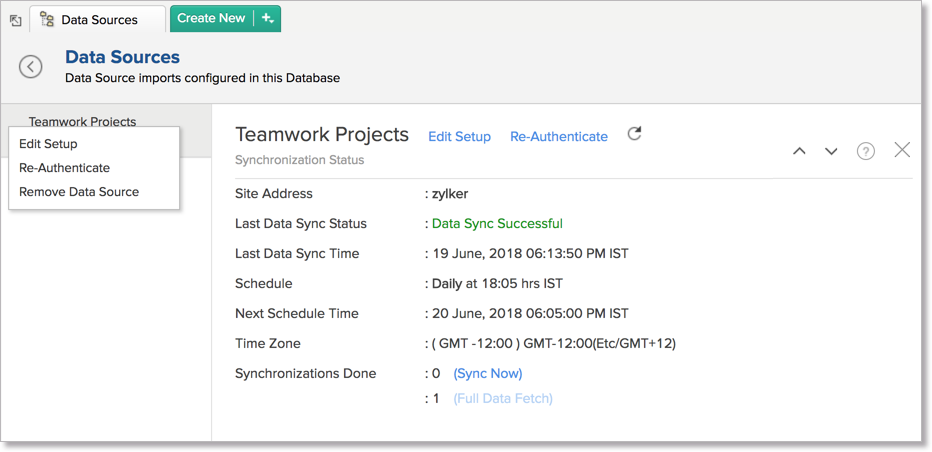The image size is (932, 452).
Task: Click the Last Data Sync Time label
Action: click(x=297, y=254)
